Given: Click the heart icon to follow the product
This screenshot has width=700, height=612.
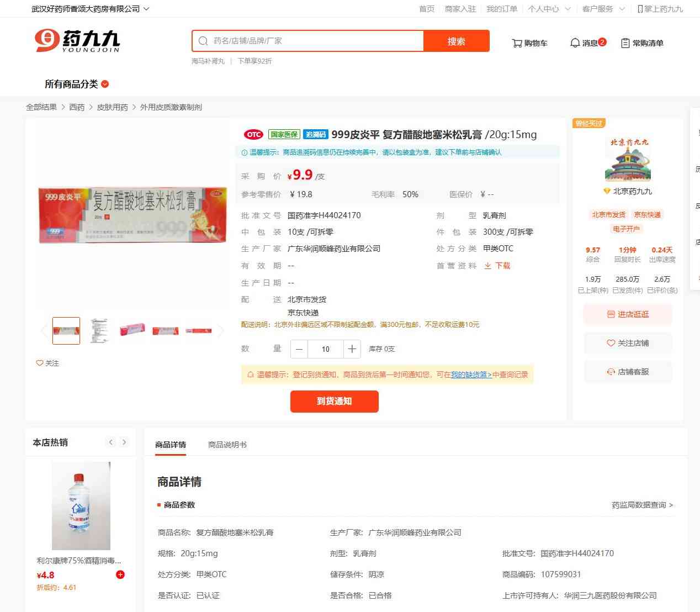Looking at the screenshot, I should (40, 363).
